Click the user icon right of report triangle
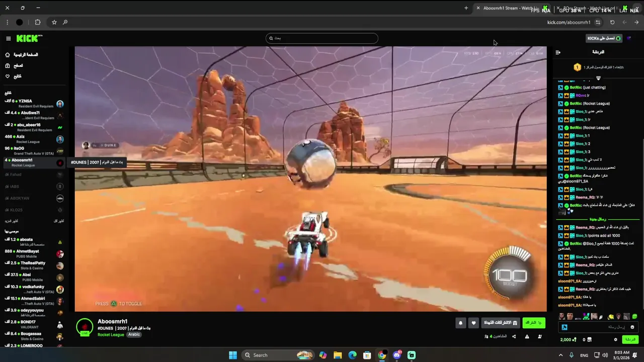Viewport: 644px width, 362px height. pyautogui.click(x=540, y=336)
